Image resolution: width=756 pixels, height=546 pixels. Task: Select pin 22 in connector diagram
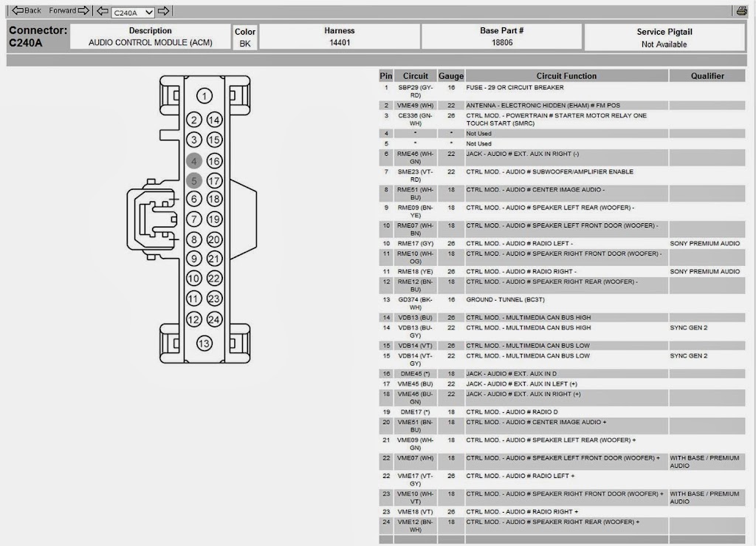click(214, 279)
